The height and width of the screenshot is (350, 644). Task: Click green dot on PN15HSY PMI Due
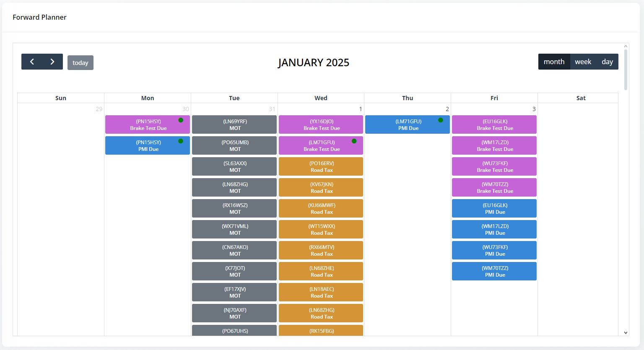[181, 141]
